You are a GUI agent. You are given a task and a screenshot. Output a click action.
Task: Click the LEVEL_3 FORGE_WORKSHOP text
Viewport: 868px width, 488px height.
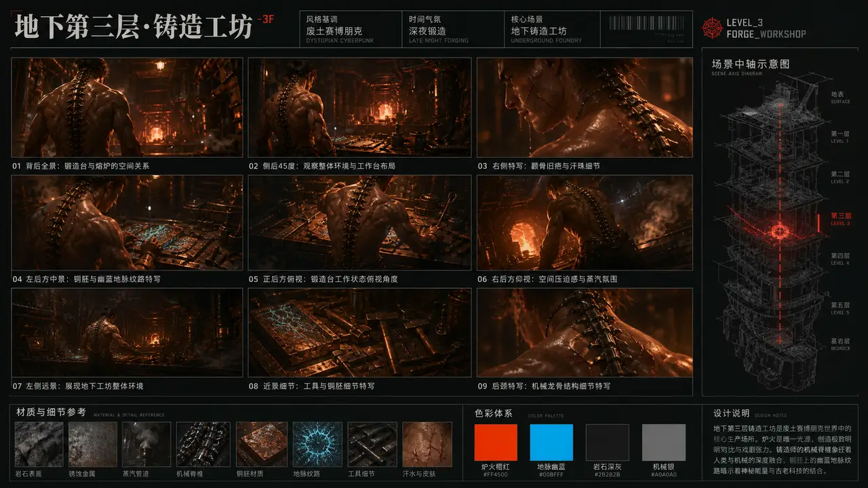tap(766, 28)
